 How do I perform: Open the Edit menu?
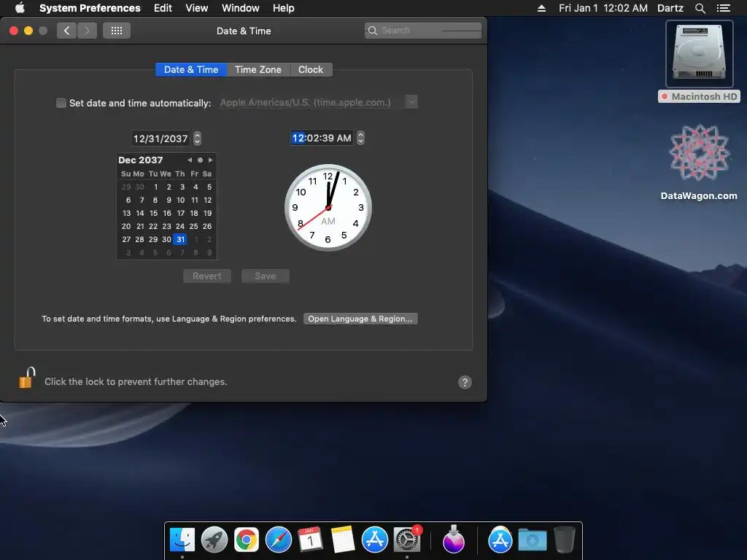pyautogui.click(x=163, y=8)
